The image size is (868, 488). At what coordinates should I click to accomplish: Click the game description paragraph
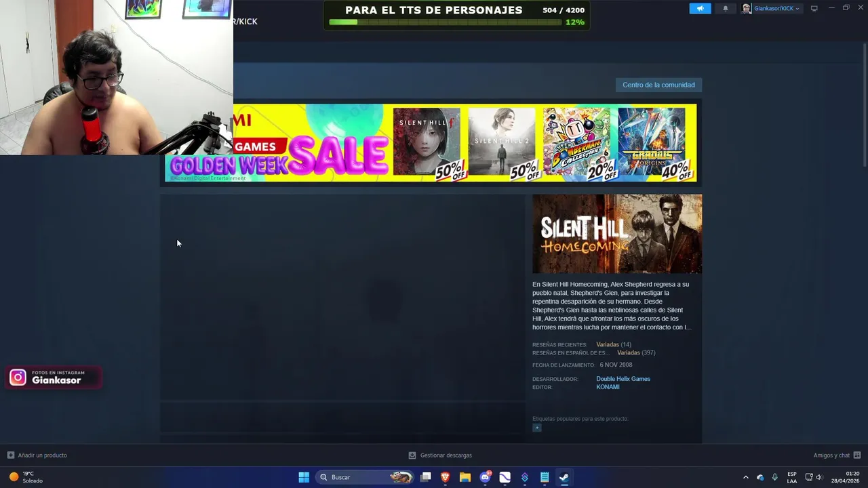[612, 306]
